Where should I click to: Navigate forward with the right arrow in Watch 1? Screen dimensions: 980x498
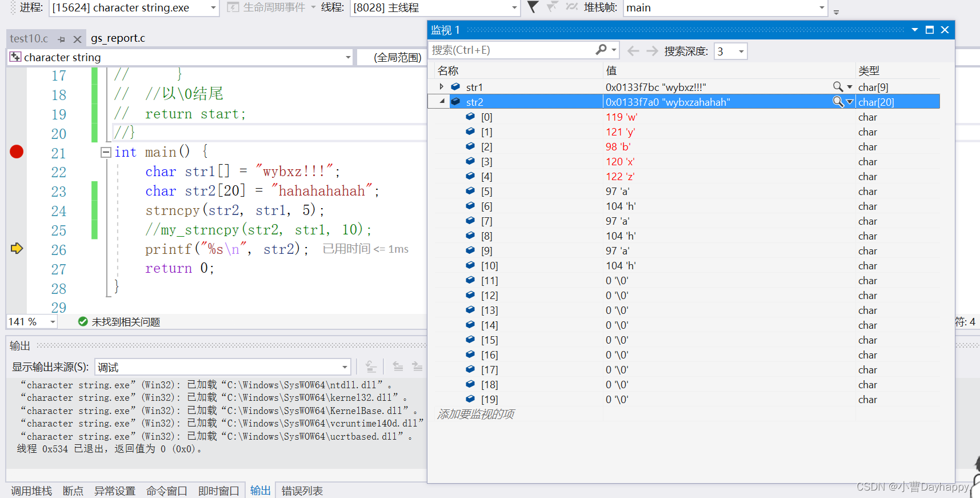(x=652, y=51)
